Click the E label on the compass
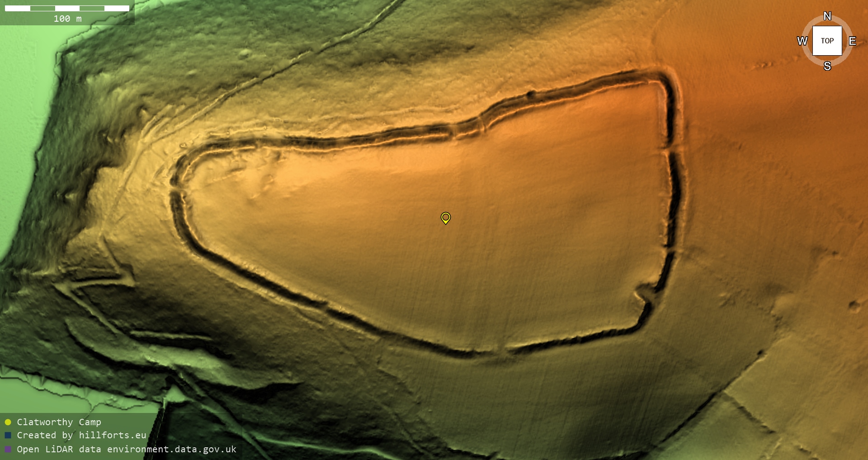Screen dimensions: 868x460 tap(852, 41)
